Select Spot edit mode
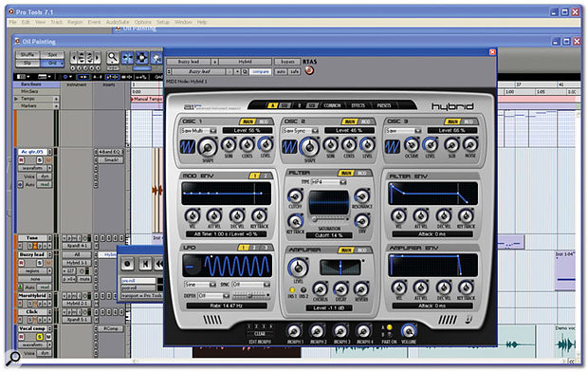The height and width of the screenshot is (372, 588). pos(52,55)
